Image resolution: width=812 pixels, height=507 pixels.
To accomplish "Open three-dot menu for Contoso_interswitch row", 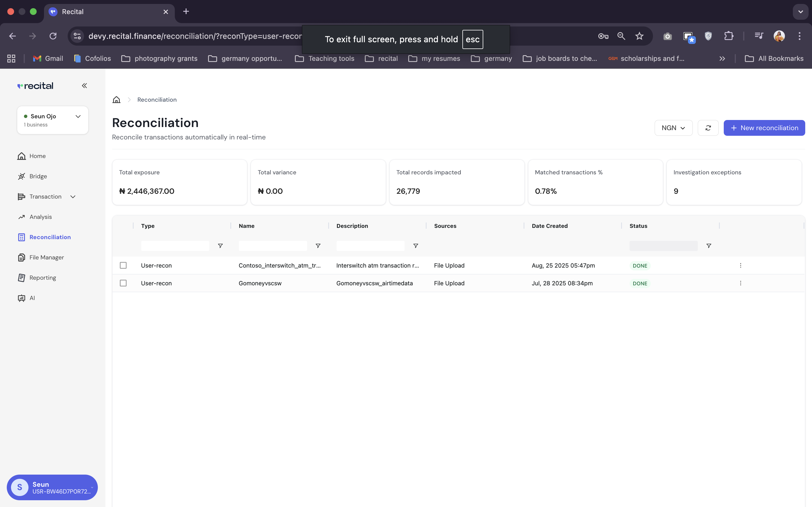I will [741, 265].
